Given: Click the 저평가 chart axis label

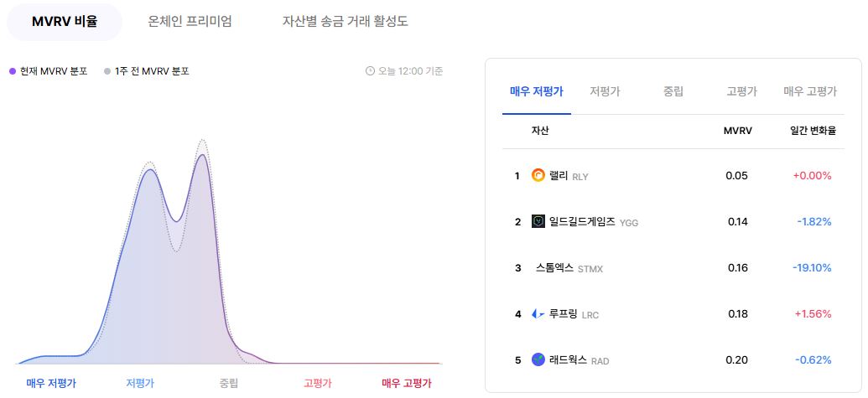Looking at the screenshot, I should pos(140,383).
